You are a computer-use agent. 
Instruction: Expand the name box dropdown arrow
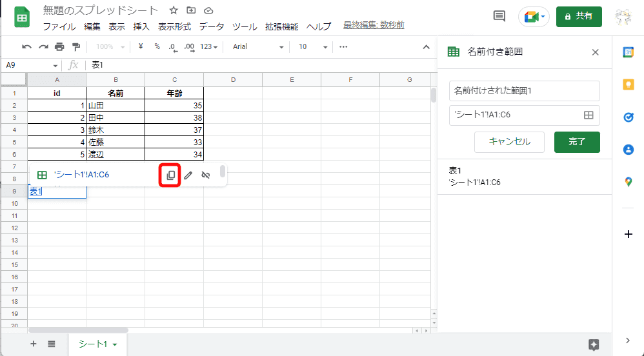tap(55, 66)
